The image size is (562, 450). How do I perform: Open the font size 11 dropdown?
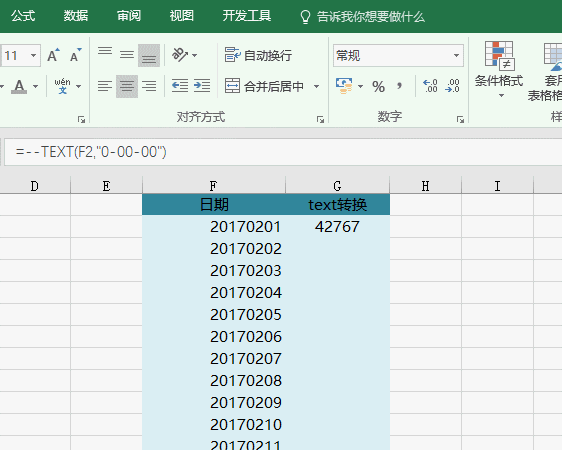pos(33,56)
